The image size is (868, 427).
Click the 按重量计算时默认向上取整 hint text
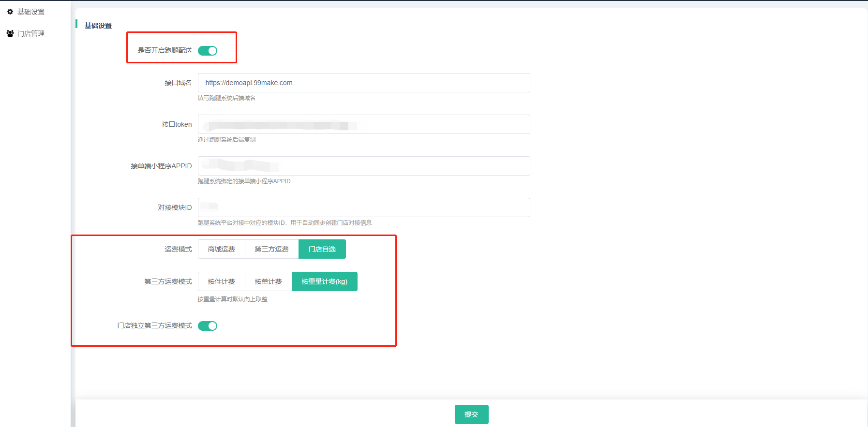232,299
